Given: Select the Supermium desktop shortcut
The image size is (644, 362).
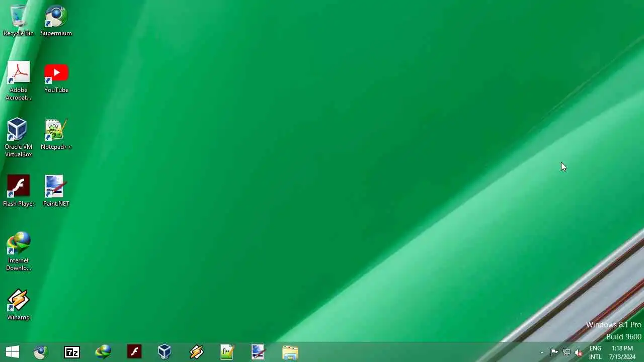Looking at the screenshot, I should (x=56, y=20).
